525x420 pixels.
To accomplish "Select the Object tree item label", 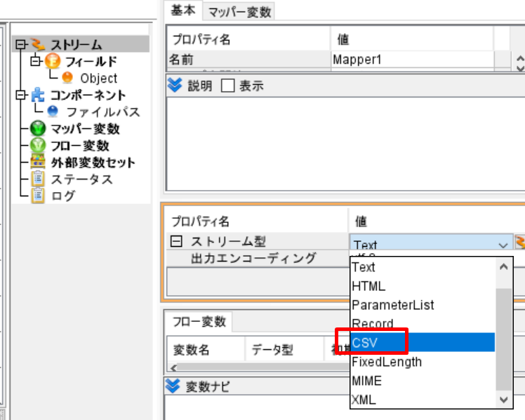I will pos(99,79).
